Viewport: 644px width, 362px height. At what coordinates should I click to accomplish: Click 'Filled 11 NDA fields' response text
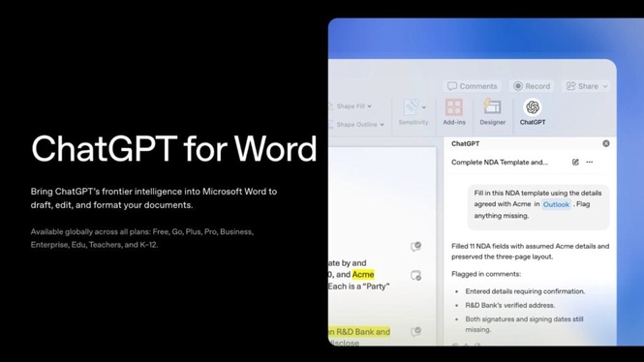(x=530, y=252)
